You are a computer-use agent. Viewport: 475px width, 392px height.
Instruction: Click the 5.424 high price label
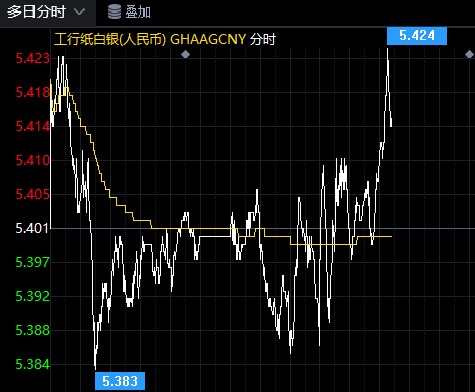417,36
